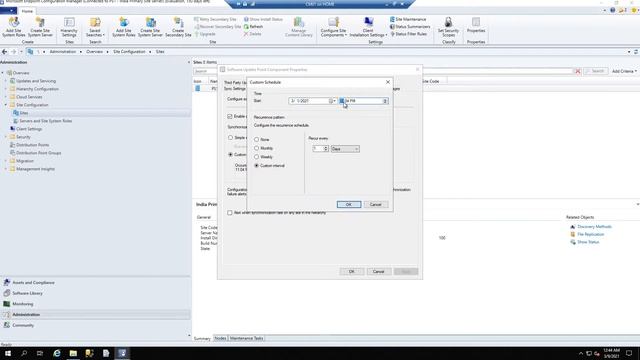Click Cancel in Software Update Point Properties
The height and width of the screenshot is (360, 640).
tap(378, 271)
